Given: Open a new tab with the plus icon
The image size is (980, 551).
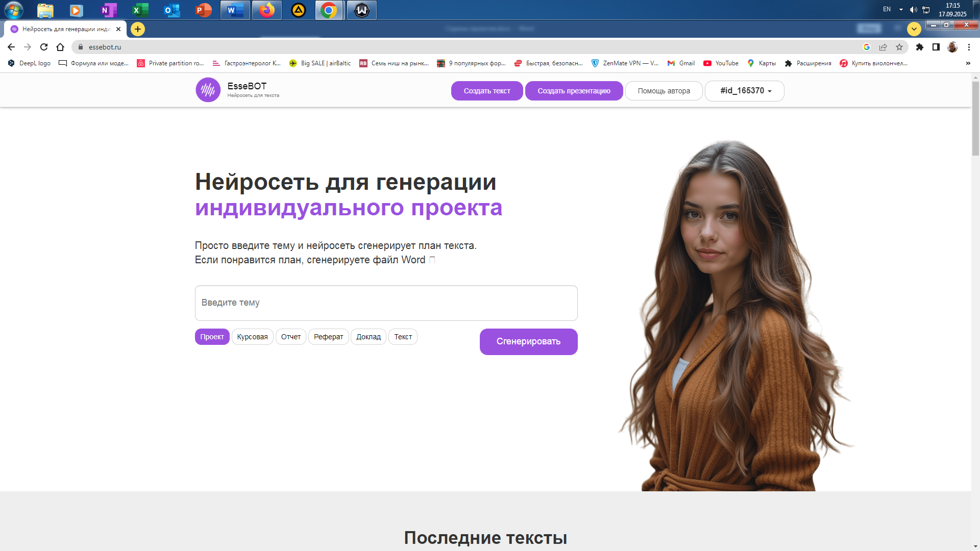Looking at the screenshot, I should click(x=138, y=29).
